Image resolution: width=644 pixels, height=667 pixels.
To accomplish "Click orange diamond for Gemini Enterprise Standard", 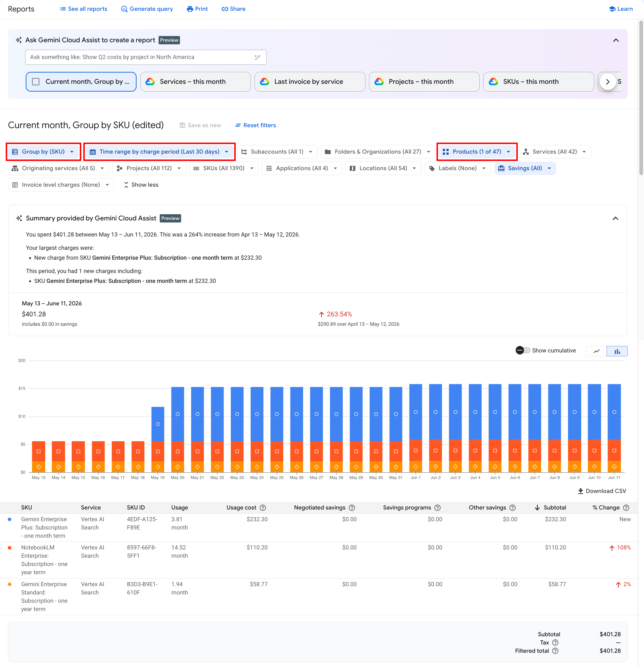I will [x=10, y=584].
